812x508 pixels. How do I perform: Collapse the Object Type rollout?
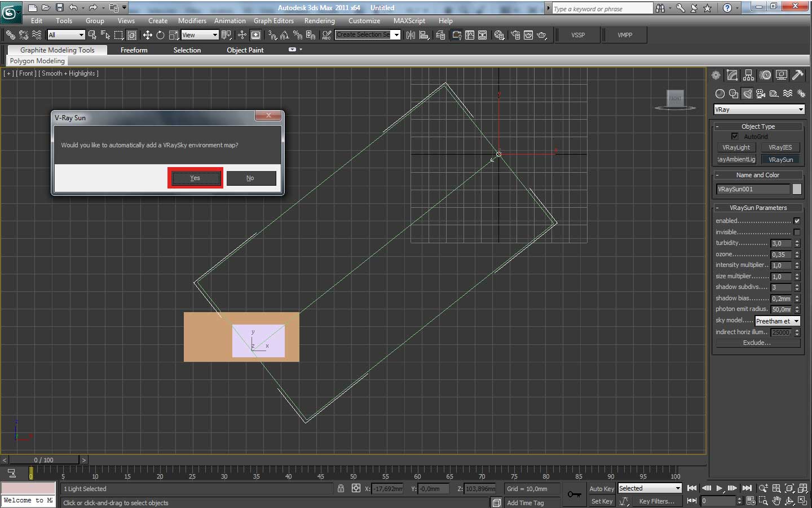click(758, 126)
